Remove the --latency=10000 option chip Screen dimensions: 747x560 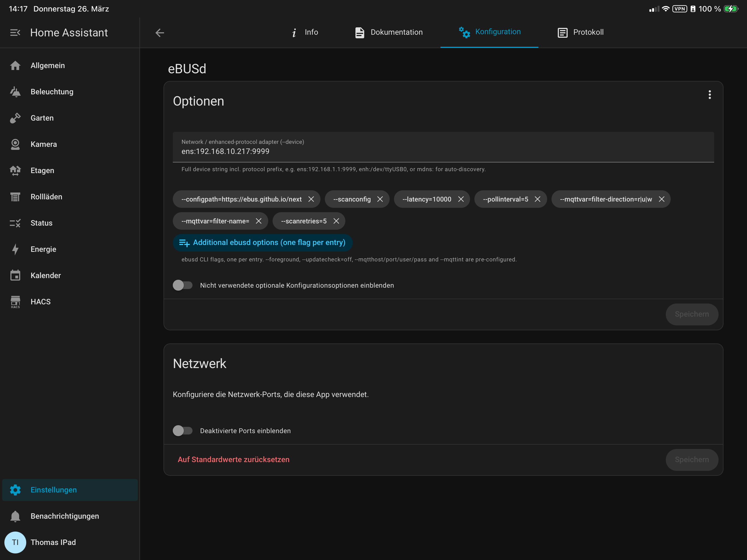point(461,199)
